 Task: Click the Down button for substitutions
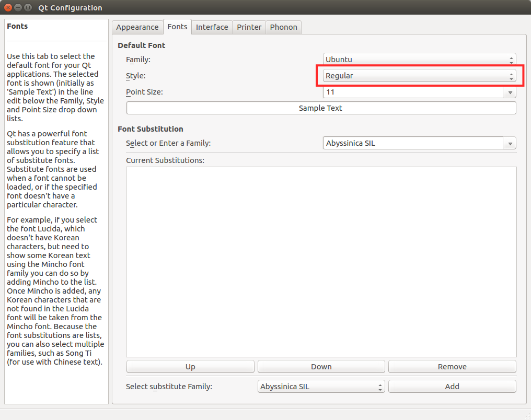coord(321,366)
